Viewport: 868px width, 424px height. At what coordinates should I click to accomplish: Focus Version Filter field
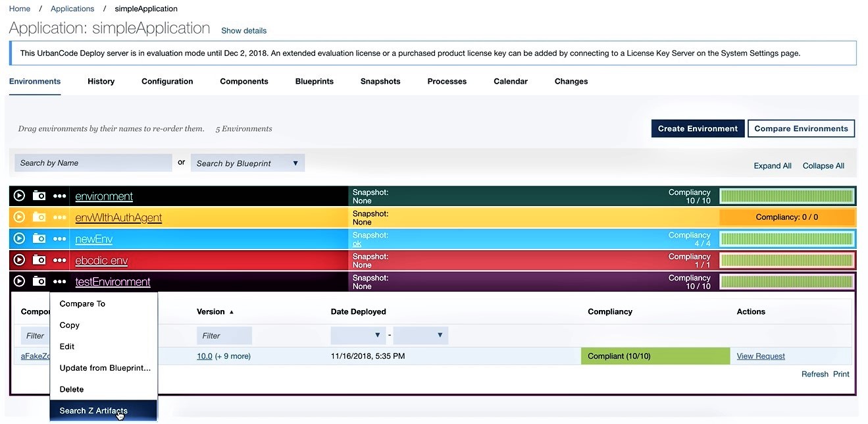[224, 335]
